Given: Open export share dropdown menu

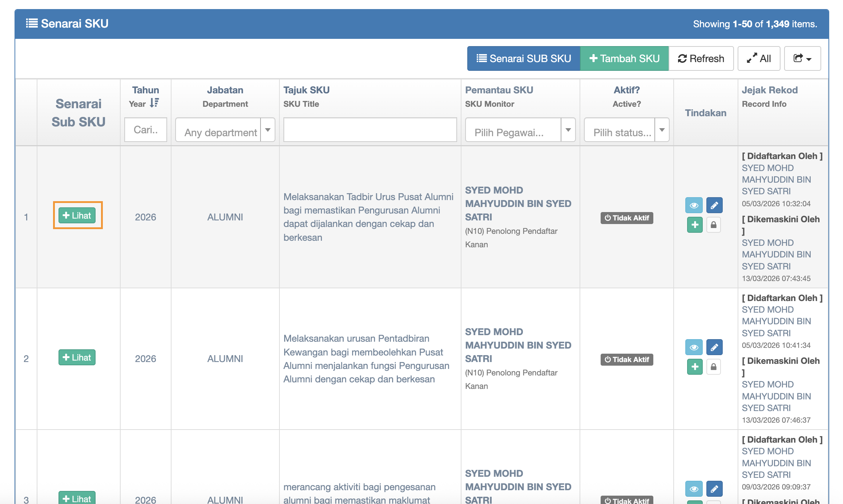Looking at the screenshot, I should point(802,58).
